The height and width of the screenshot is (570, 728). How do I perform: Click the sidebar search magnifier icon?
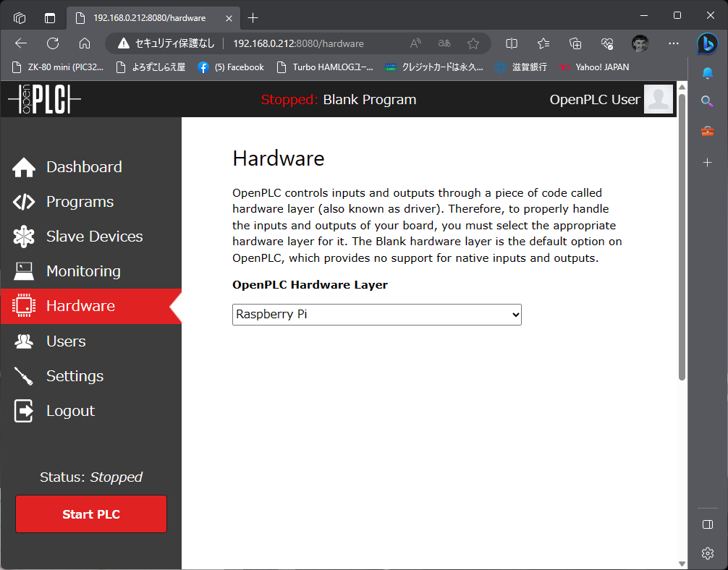[708, 101]
